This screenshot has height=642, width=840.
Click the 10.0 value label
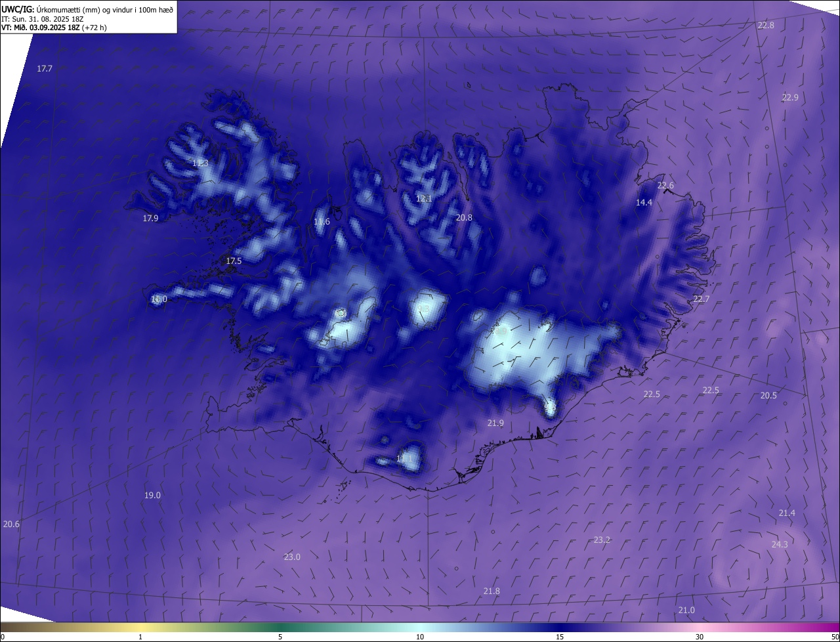coord(159,299)
